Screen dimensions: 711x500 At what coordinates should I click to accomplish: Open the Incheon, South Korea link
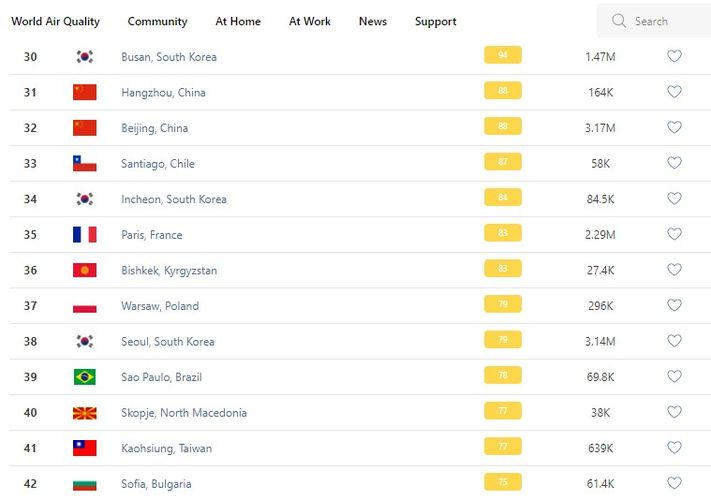click(174, 199)
